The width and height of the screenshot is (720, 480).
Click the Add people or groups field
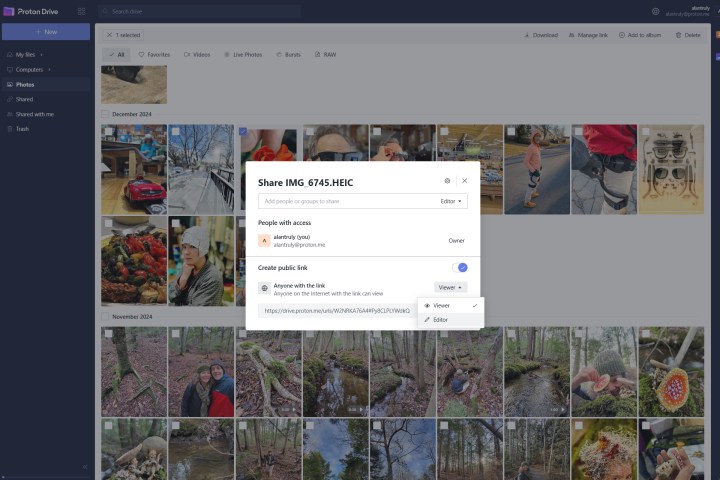(x=345, y=201)
